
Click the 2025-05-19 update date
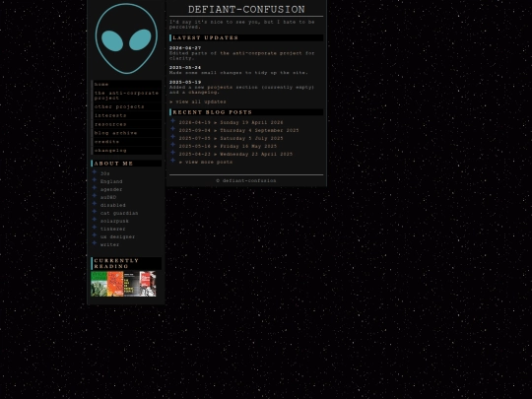[185, 83]
